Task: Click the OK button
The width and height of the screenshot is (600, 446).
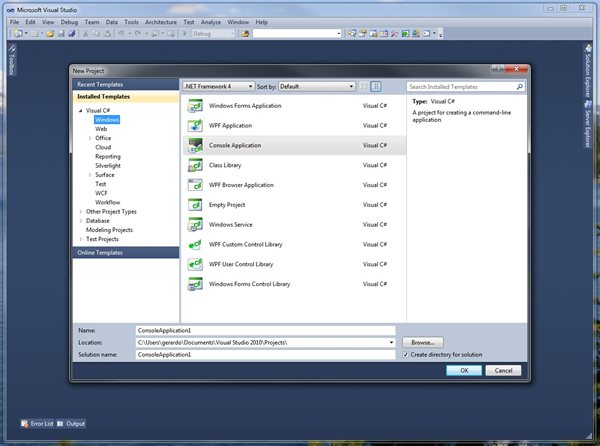Action: coord(464,370)
